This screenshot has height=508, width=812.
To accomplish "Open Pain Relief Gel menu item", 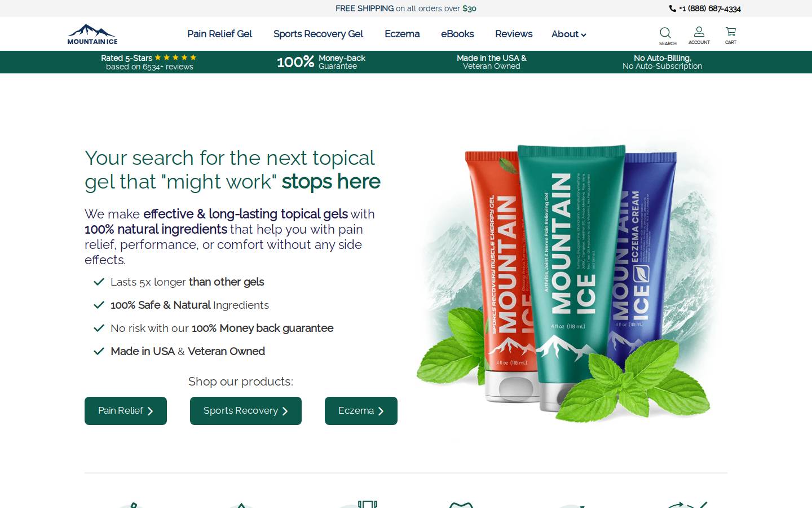I will [219, 34].
